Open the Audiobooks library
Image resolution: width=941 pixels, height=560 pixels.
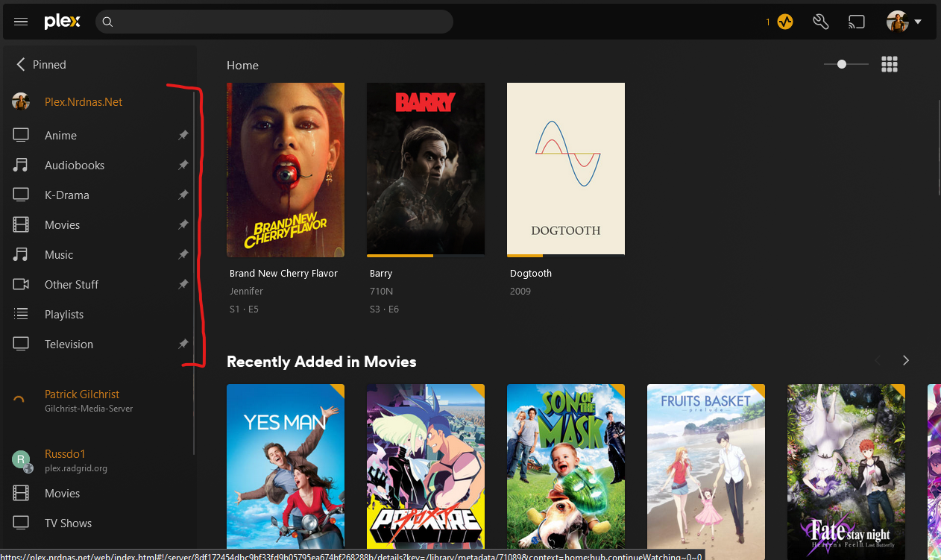coord(75,166)
